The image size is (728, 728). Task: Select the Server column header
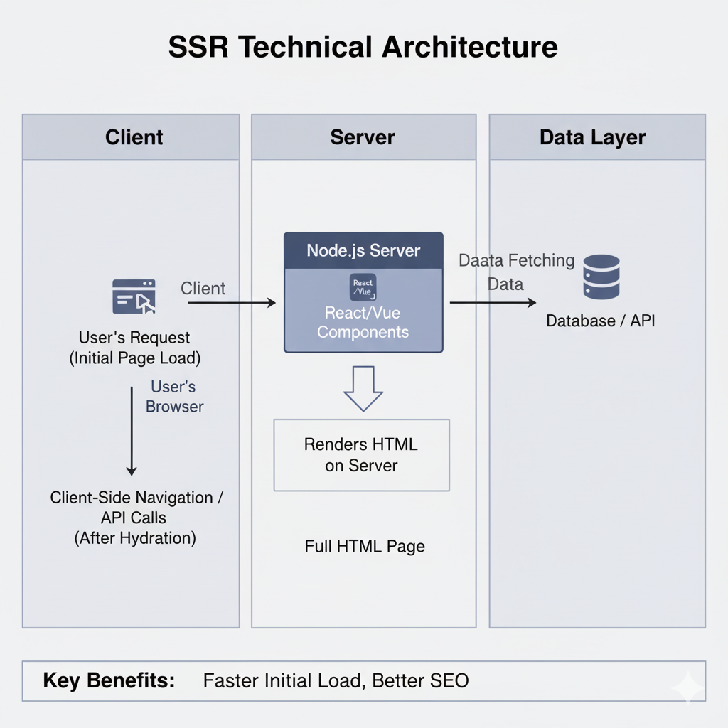363,137
